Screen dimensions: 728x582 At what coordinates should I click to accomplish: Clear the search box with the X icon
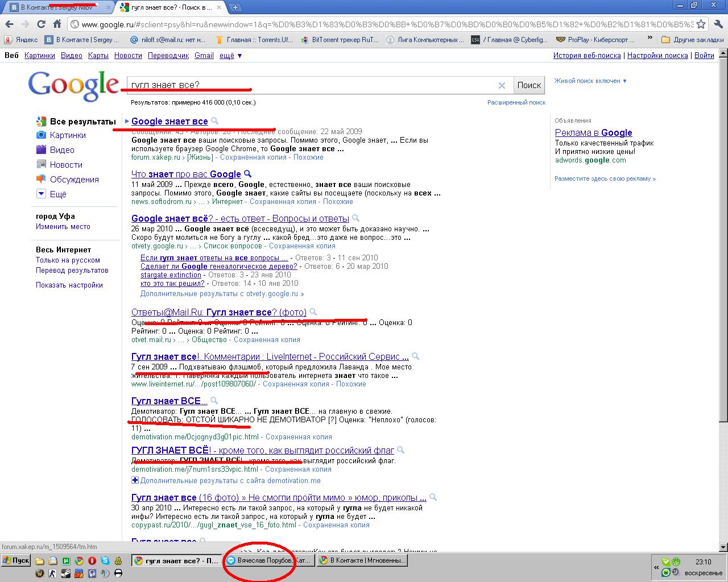click(x=502, y=85)
